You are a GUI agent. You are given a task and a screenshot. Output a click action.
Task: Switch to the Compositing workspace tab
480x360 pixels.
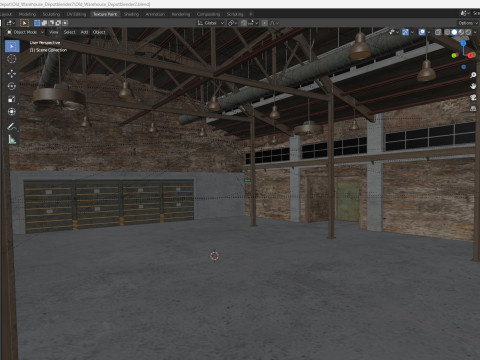click(208, 14)
